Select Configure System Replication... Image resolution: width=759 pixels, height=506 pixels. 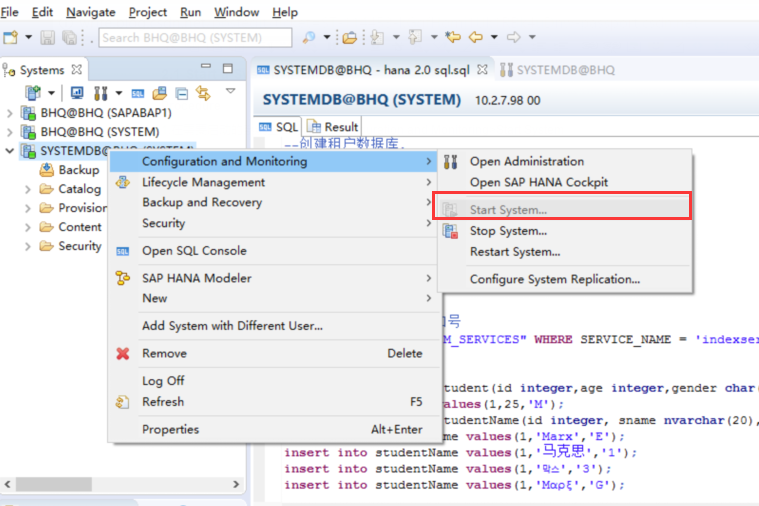565,279
